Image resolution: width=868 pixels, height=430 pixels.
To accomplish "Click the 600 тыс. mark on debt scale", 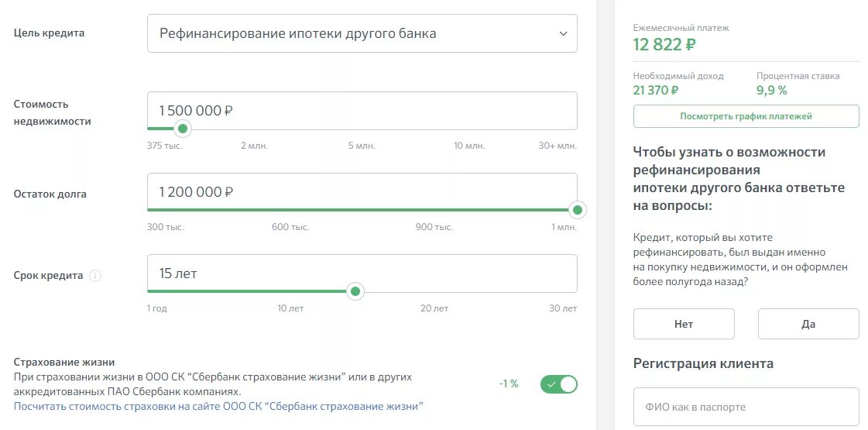I will (x=290, y=227).
